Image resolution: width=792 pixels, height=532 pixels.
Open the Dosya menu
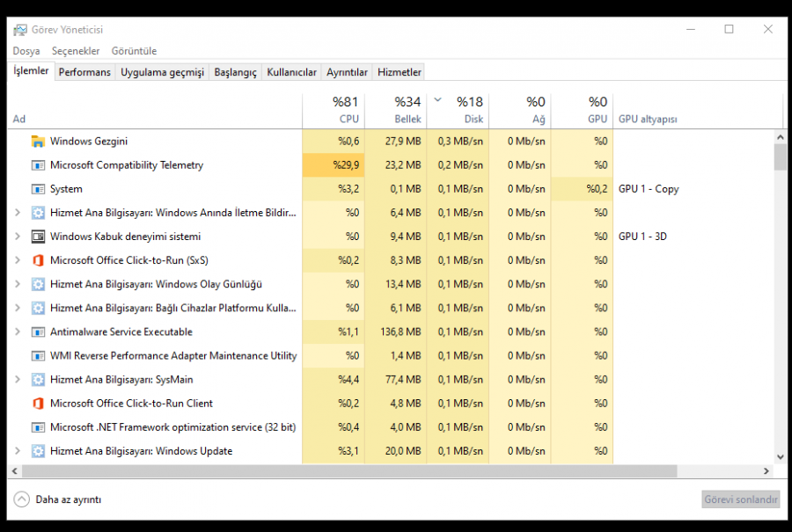pyautogui.click(x=26, y=51)
